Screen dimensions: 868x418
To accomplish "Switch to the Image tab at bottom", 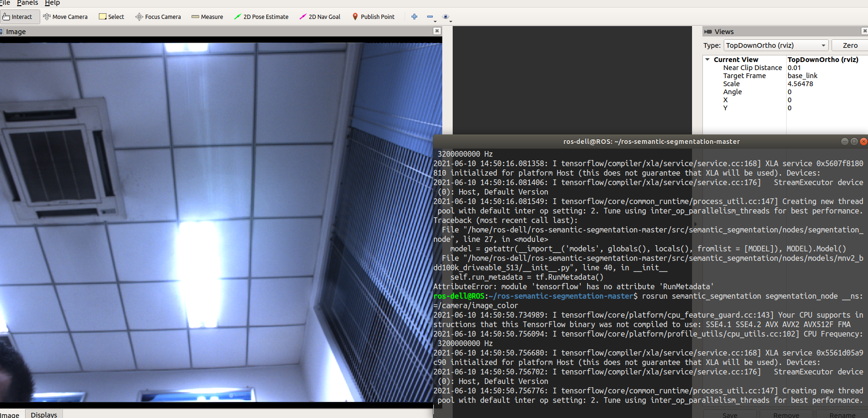I will 10,414.
